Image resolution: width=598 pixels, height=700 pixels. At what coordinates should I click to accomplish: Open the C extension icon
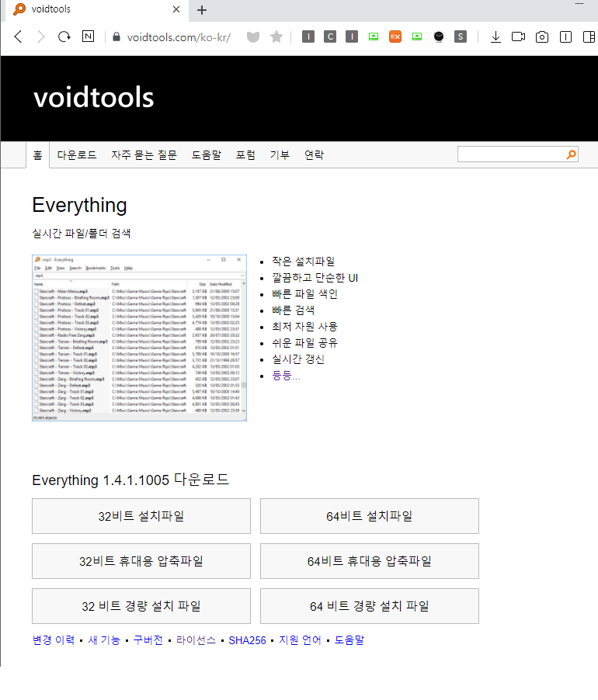tap(330, 36)
